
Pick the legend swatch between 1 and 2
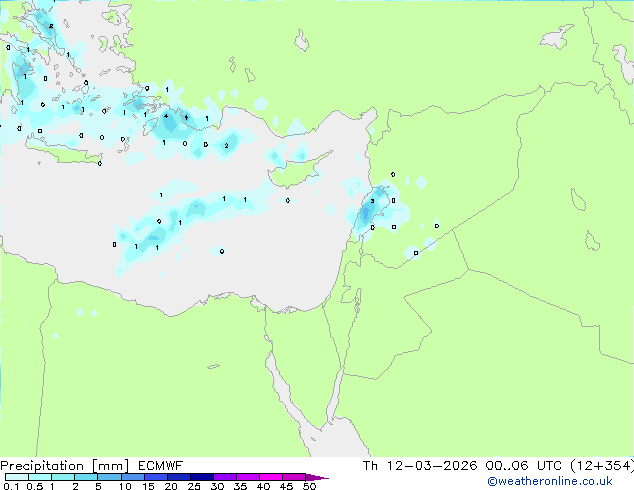coord(63,477)
